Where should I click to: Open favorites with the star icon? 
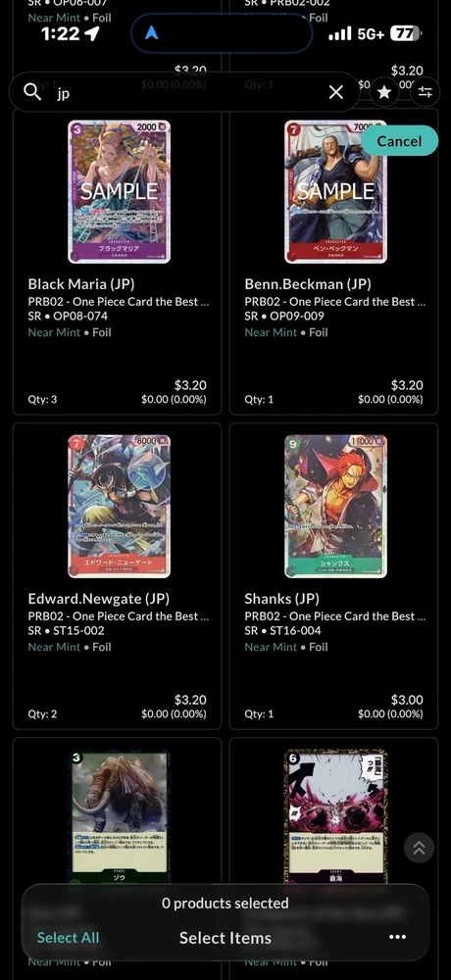tap(384, 92)
